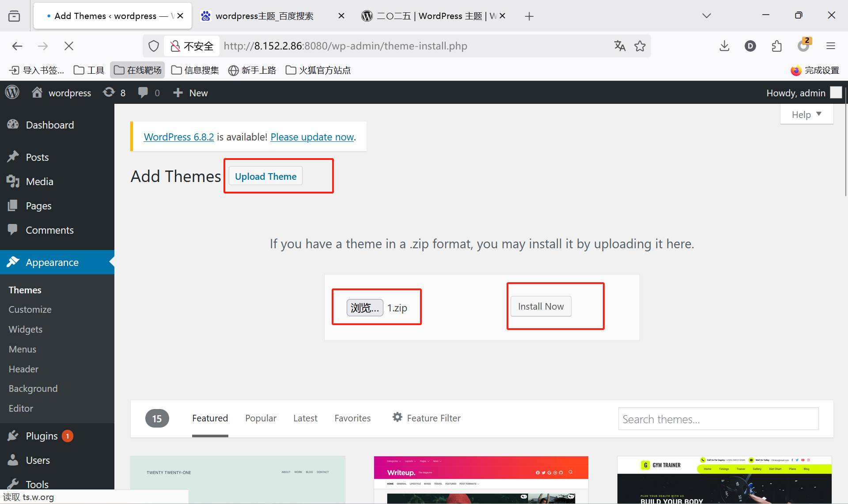Click the Upload Theme button

(x=265, y=176)
